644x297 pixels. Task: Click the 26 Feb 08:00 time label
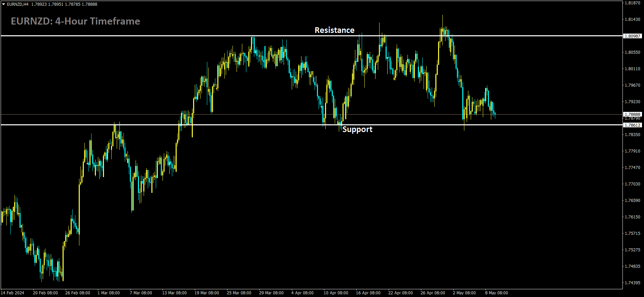78,293
